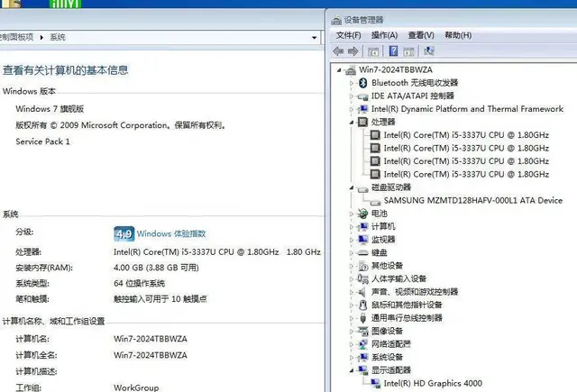This screenshot has height=392, width=577.
Task: Select the 处理器 category chip icon
Action: 362,122
